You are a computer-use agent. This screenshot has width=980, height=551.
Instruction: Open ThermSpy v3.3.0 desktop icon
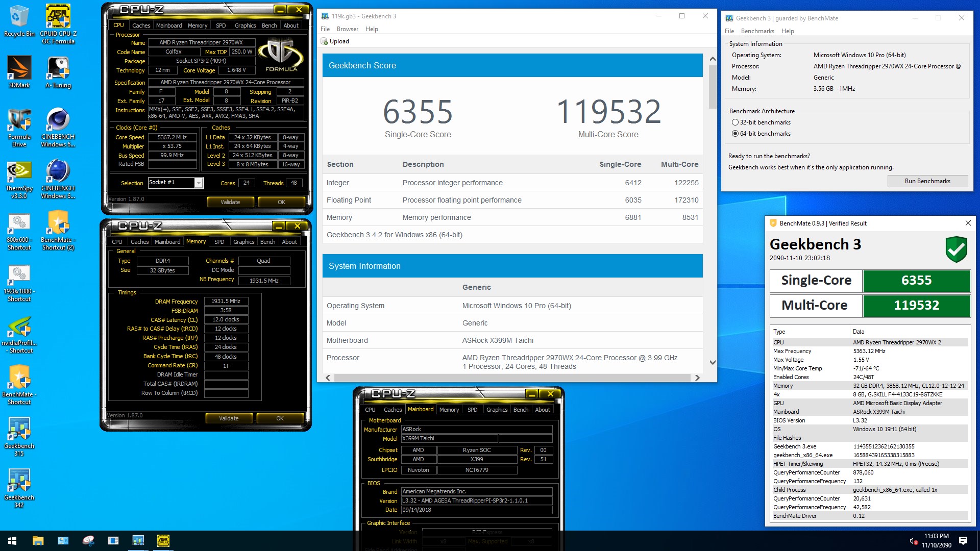coord(19,179)
